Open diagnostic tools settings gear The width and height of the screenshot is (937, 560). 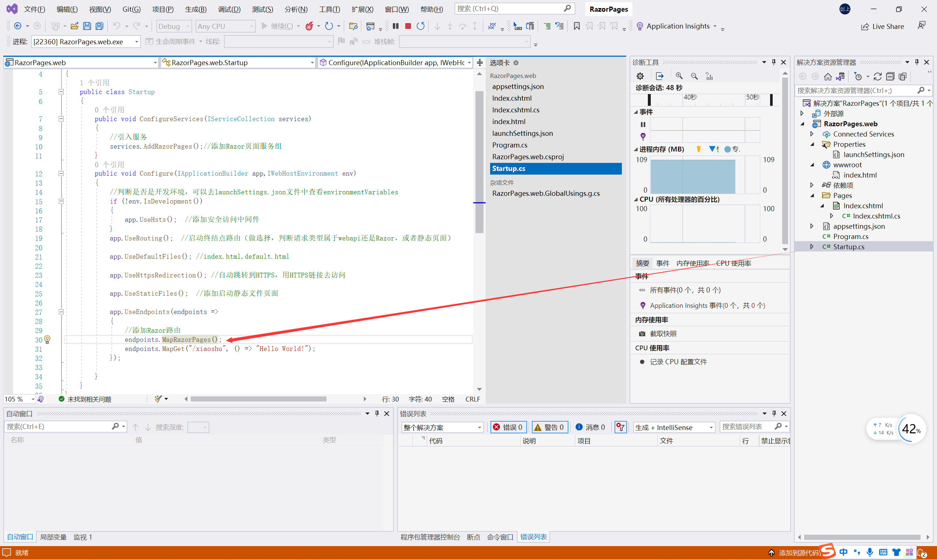tap(640, 76)
